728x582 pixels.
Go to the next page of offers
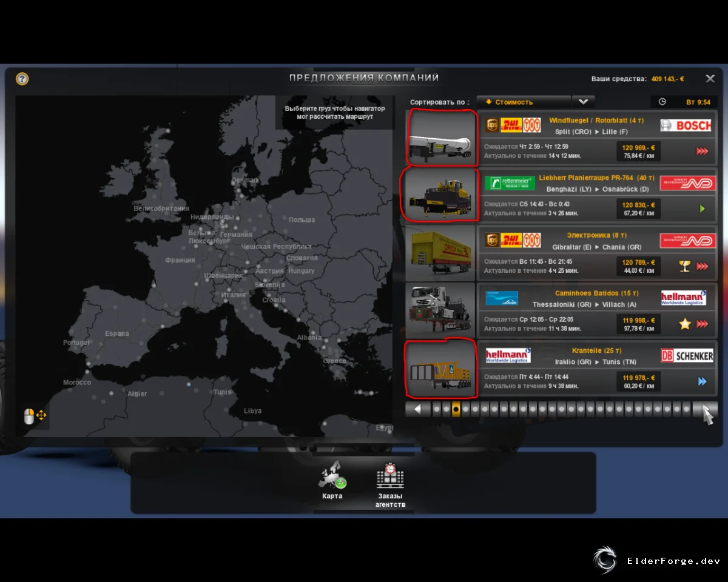[705, 409]
